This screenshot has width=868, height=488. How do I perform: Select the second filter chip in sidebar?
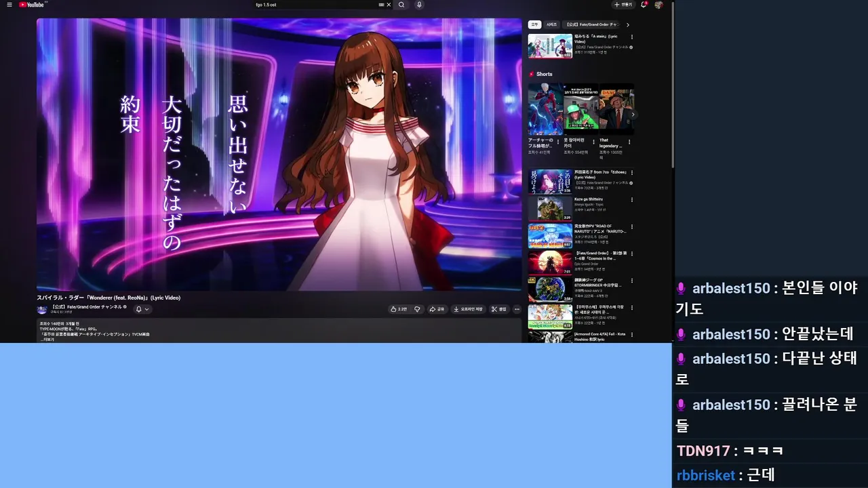coord(551,24)
